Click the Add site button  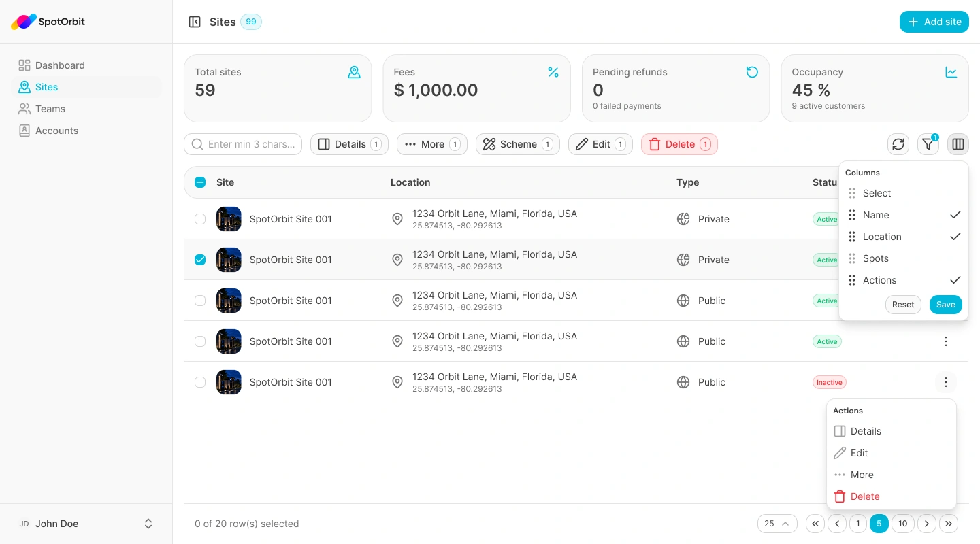click(934, 22)
